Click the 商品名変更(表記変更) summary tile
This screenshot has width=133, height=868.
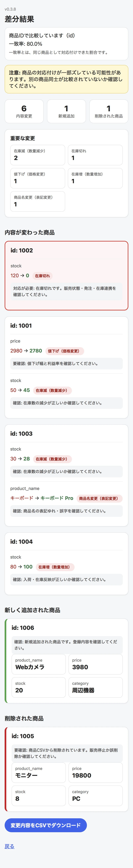coord(38,201)
